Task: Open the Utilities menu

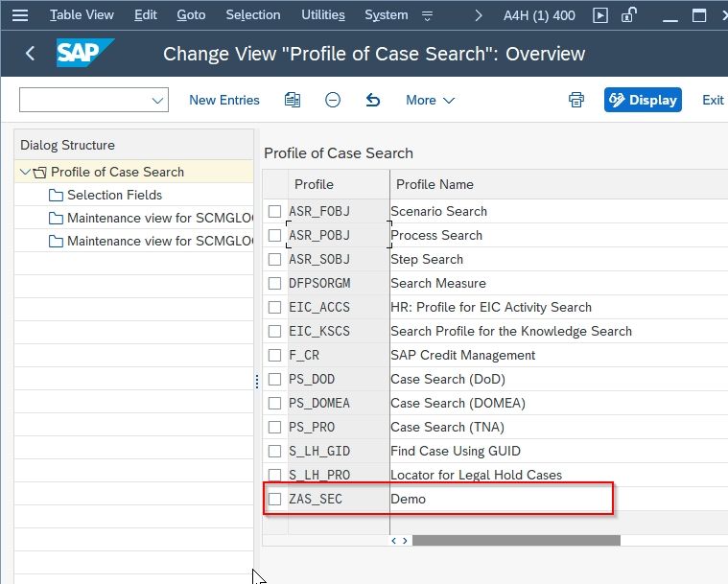Action: click(323, 15)
